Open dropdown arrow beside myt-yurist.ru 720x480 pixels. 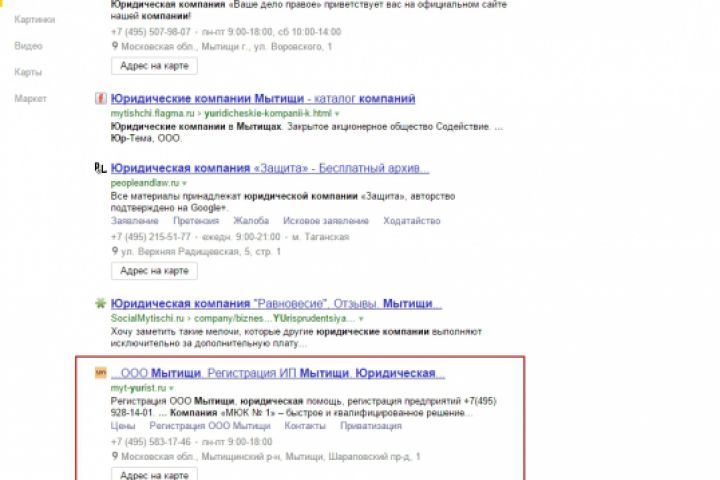[x=171, y=388]
